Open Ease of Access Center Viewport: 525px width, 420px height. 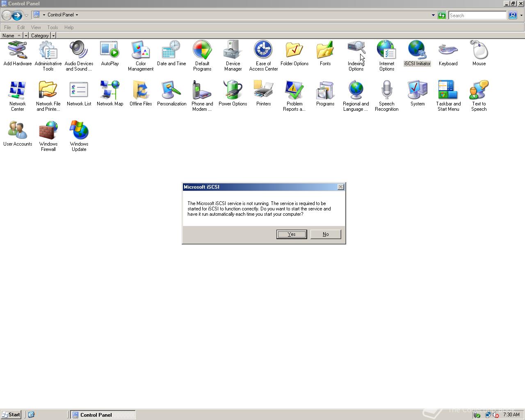(264, 56)
